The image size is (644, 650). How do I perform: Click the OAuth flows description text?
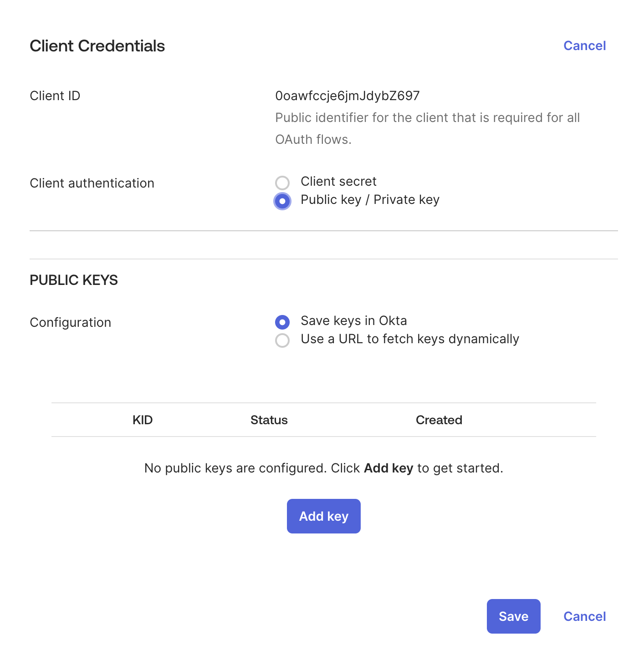427,128
